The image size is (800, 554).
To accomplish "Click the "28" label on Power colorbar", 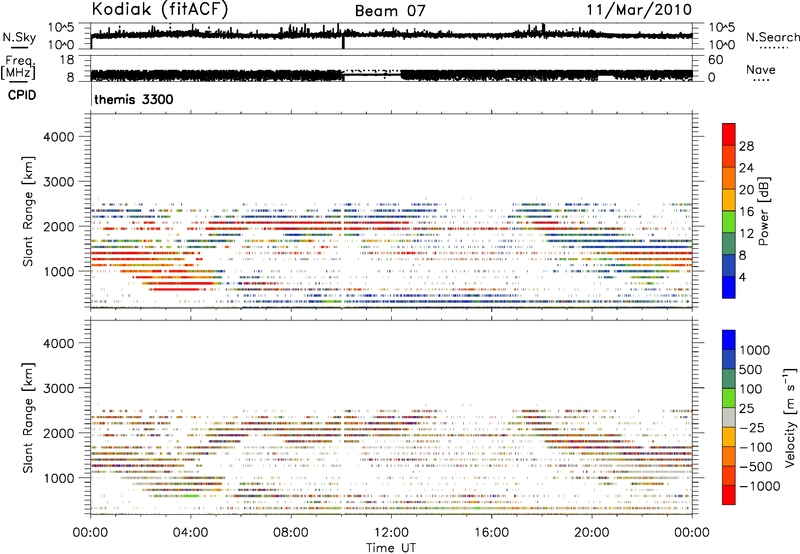I will [x=746, y=146].
